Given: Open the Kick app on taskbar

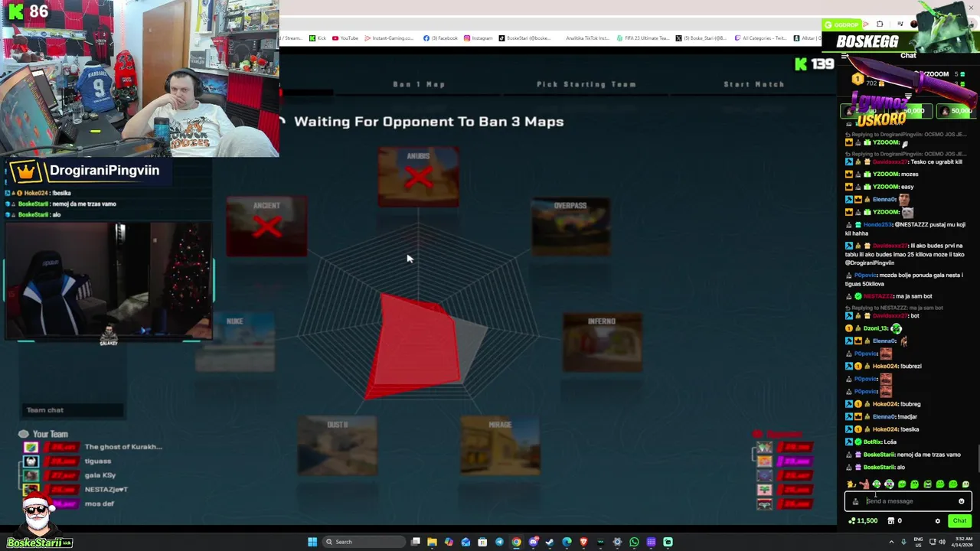Looking at the screenshot, I should (668, 542).
